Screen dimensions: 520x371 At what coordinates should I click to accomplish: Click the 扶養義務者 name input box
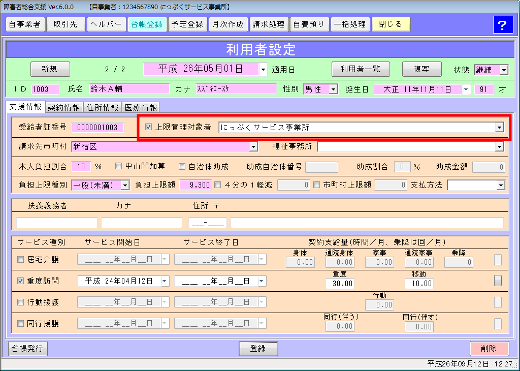(x=57, y=222)
